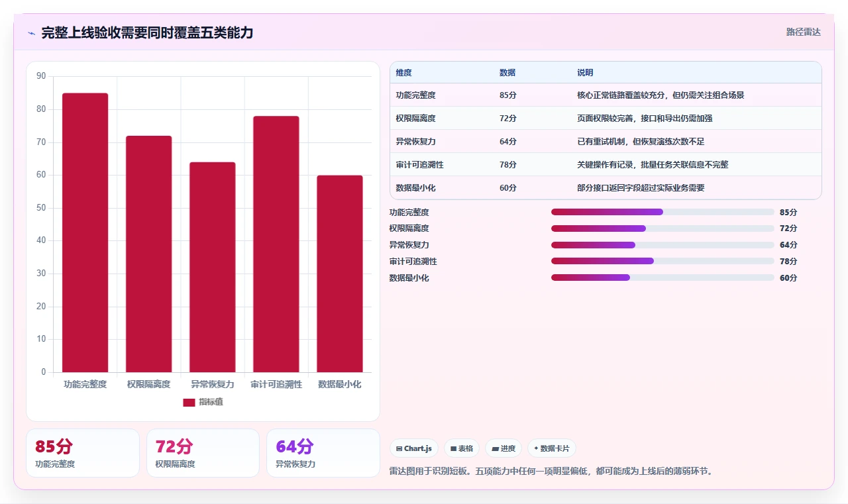
Task: Click the footnote text starting with 雷达图用于识别短板
Action: coord(551,472)
